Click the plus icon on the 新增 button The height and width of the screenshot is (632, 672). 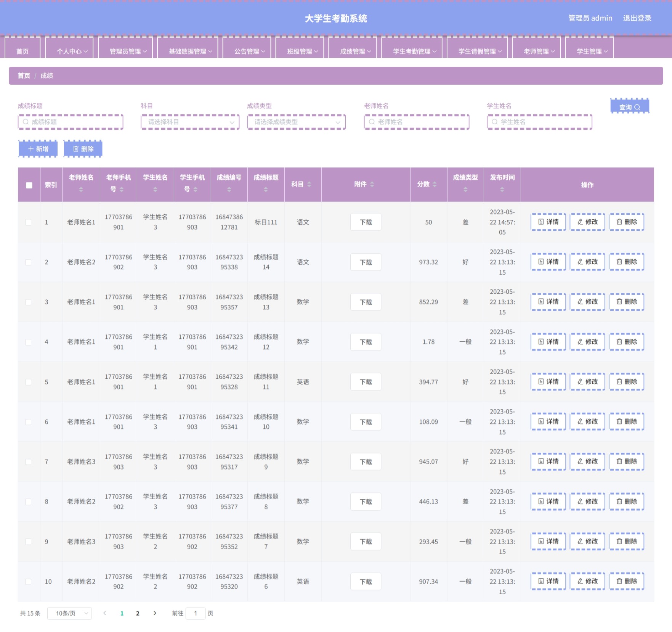coord(31,149)
